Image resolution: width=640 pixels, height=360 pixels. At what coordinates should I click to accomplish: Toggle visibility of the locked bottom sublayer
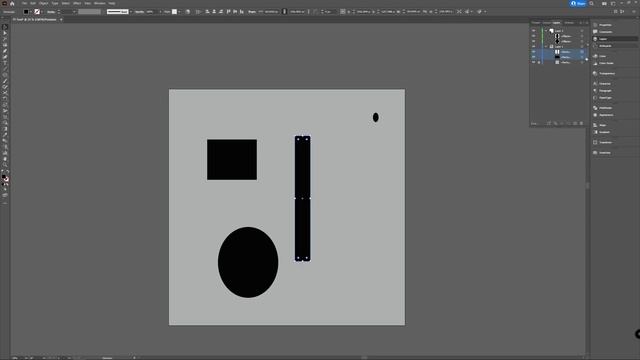click(x=533, y=62)
